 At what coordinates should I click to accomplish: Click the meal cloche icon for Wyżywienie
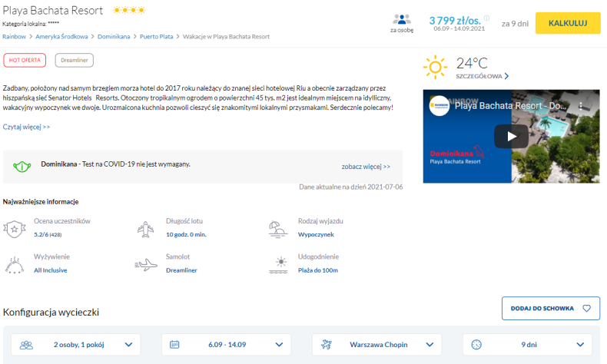[x=15, y=265]
